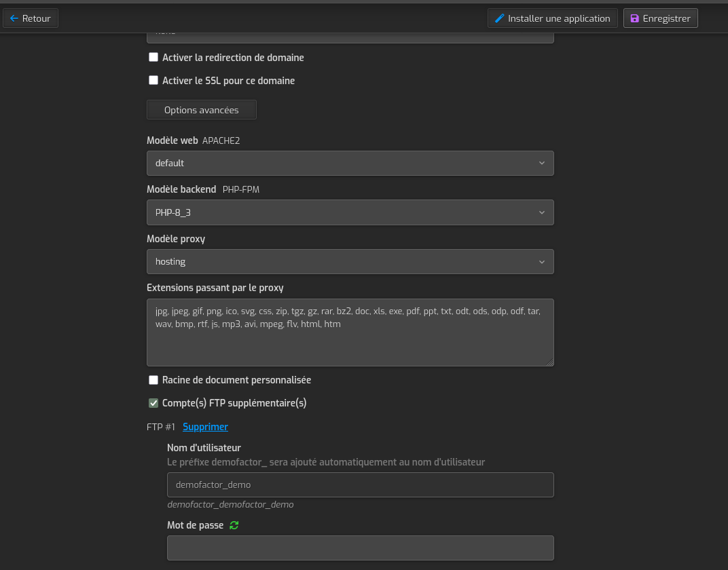Click the back arrow icon beside Retour
This screenshot has width=728, height=570.
14,18
